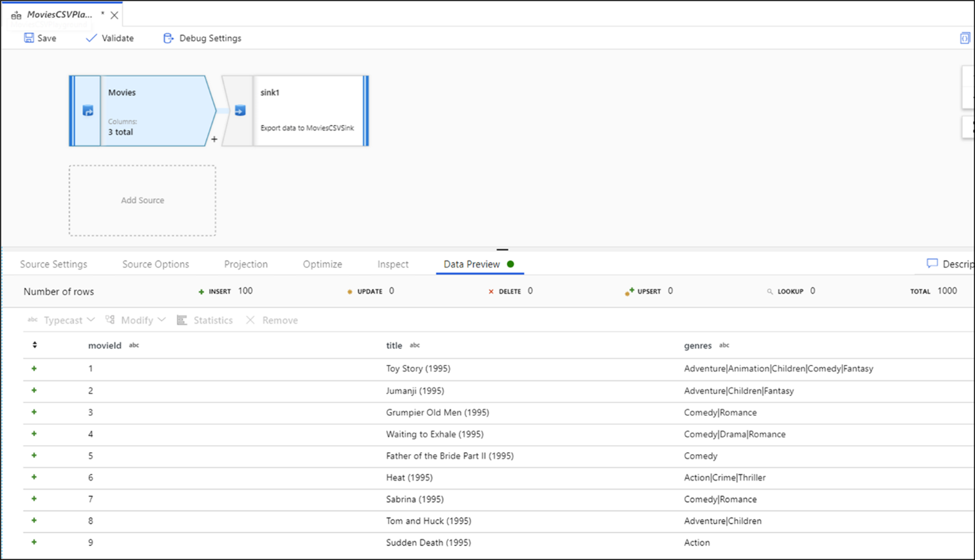Open the Inspect tab
975x560 pixels.
[x=393, y=264]
